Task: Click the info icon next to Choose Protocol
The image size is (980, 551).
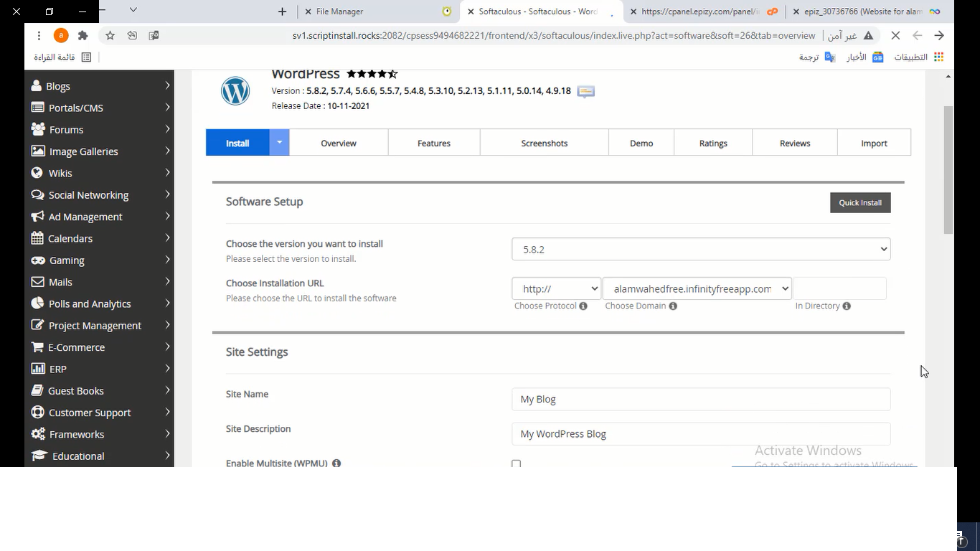Action: [x=583, y=306]
